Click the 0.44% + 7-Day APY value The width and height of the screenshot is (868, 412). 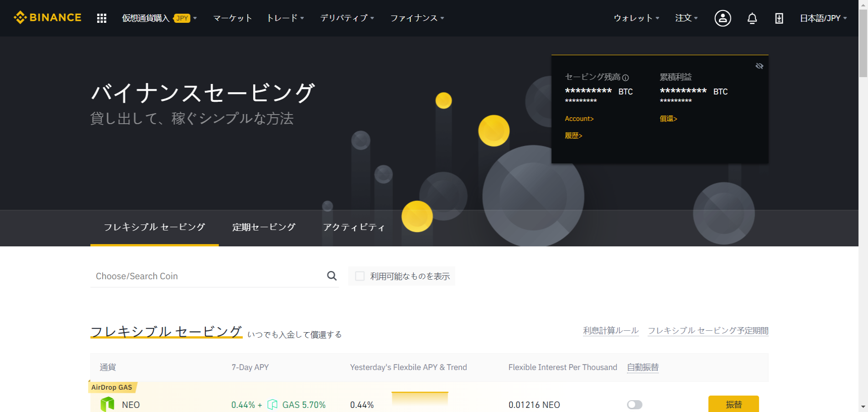click(247, 405)
